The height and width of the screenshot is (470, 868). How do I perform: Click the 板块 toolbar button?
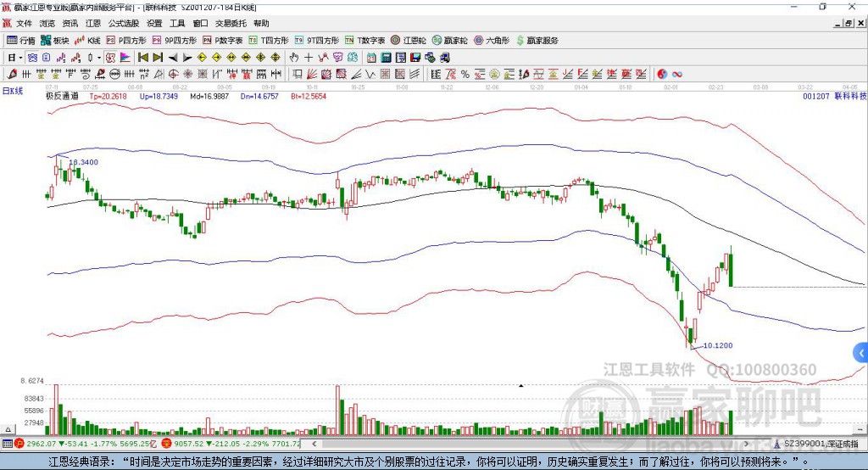click(55, 41)
